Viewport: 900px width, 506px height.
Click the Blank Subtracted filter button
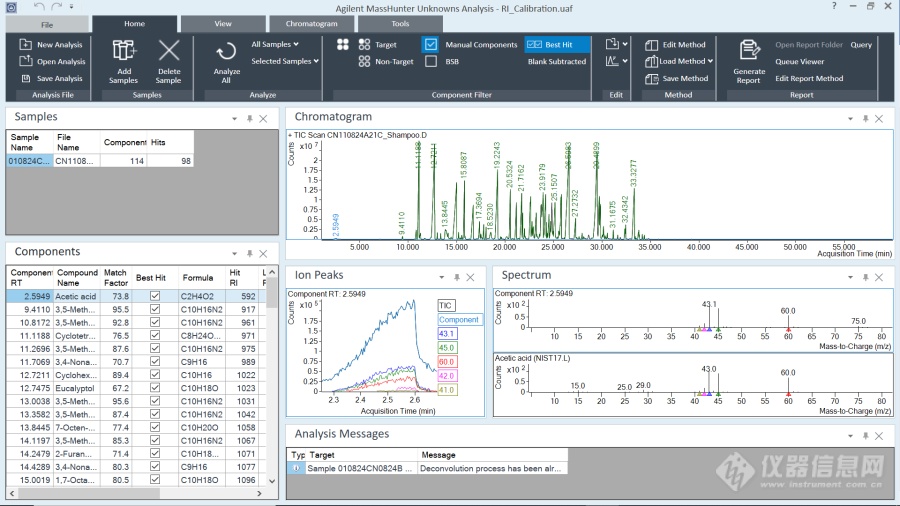click(557, 61)
